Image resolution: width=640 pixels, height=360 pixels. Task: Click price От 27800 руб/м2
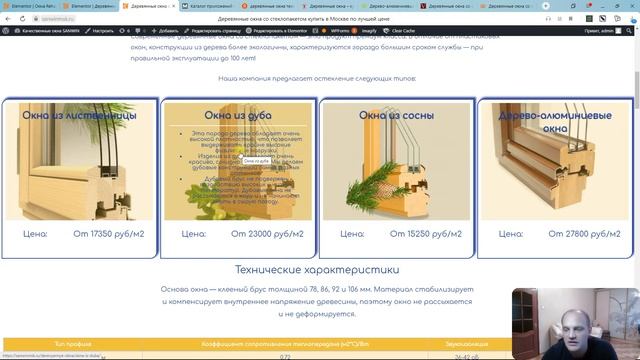click(x=584, y=234)
